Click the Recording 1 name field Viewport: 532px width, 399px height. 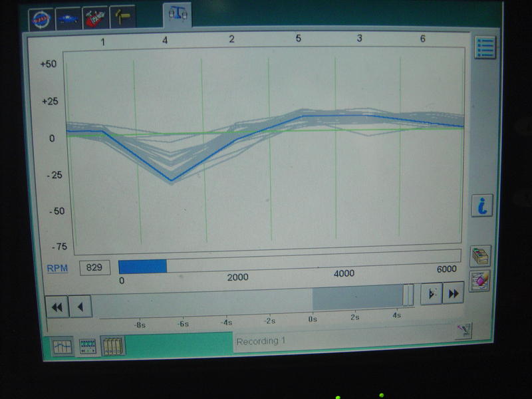tap(344, 338)
